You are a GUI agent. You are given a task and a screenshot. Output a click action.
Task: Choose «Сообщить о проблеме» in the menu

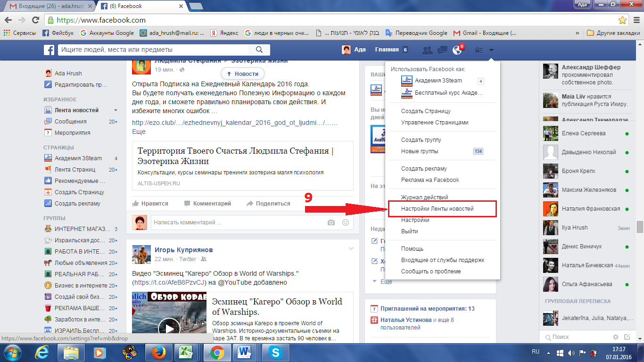click(x=431, y=271)
